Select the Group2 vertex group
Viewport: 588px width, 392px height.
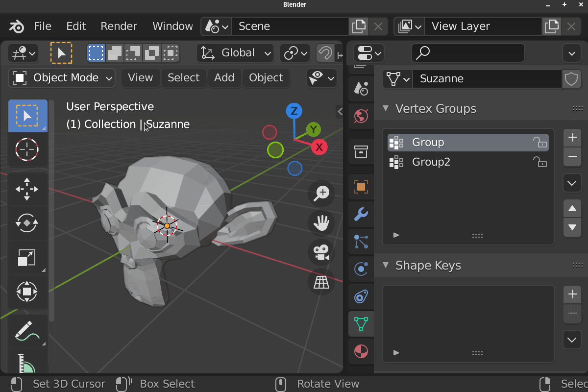click(468, 162)
